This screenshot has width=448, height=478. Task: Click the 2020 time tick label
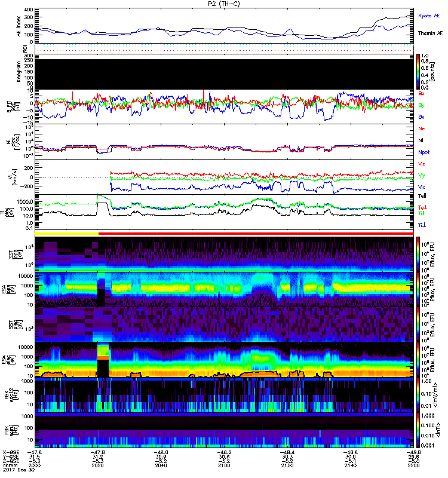click(97, 465)
